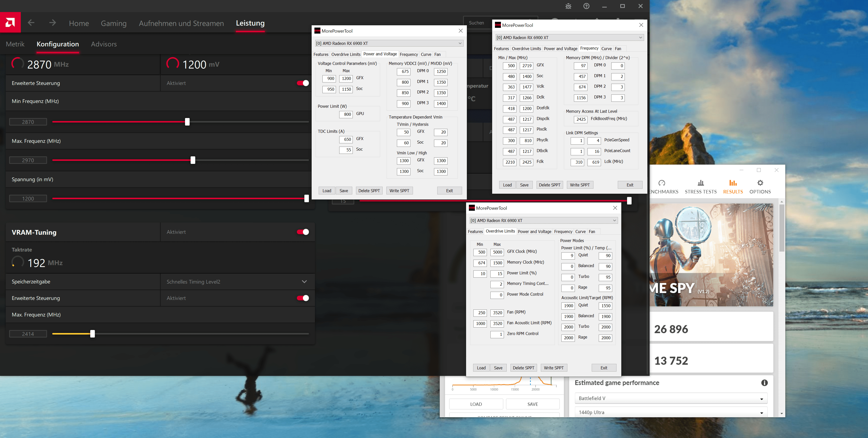Click the Power Limit GPU field showing 800

click(x=346, y=115)
